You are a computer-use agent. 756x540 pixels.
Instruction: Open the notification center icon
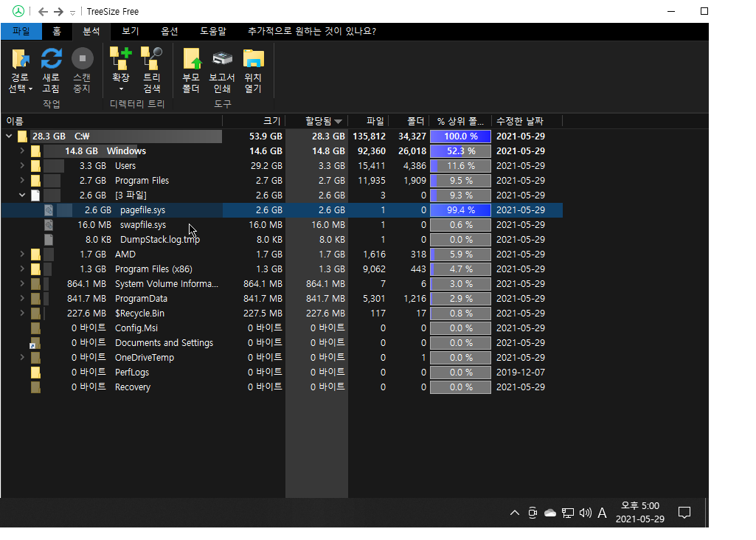[x=684, y=513]
